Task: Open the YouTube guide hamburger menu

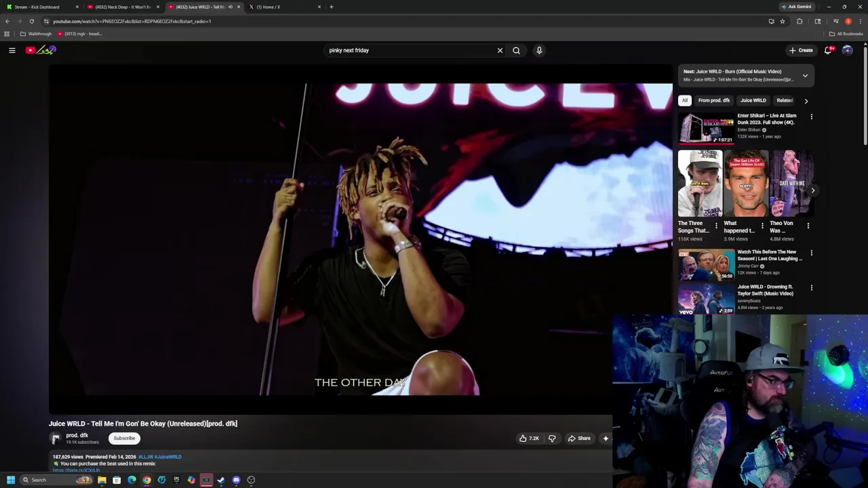Action: 12,50
